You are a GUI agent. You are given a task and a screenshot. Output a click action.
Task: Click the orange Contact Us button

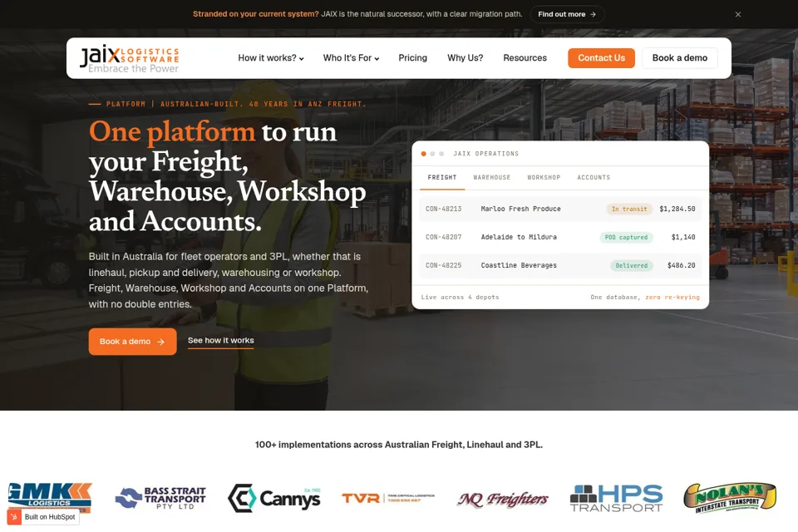pyautogui.click(x=601, y=58)
